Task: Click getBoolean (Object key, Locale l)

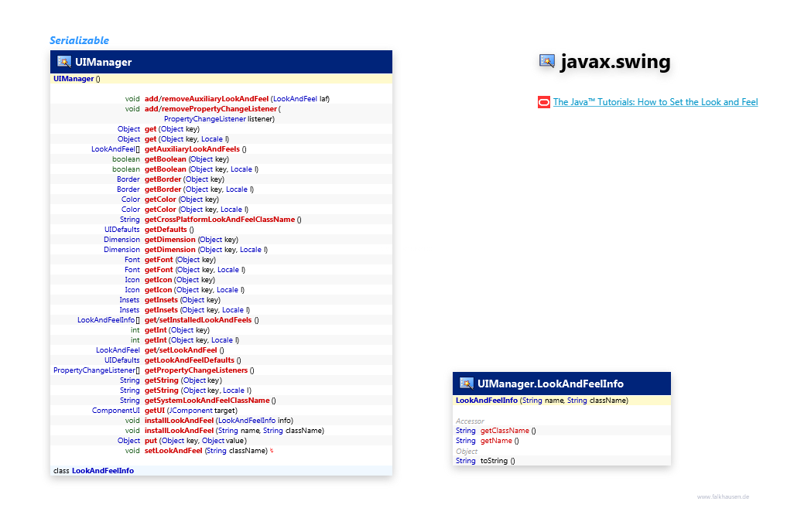Action: [201, 169]
